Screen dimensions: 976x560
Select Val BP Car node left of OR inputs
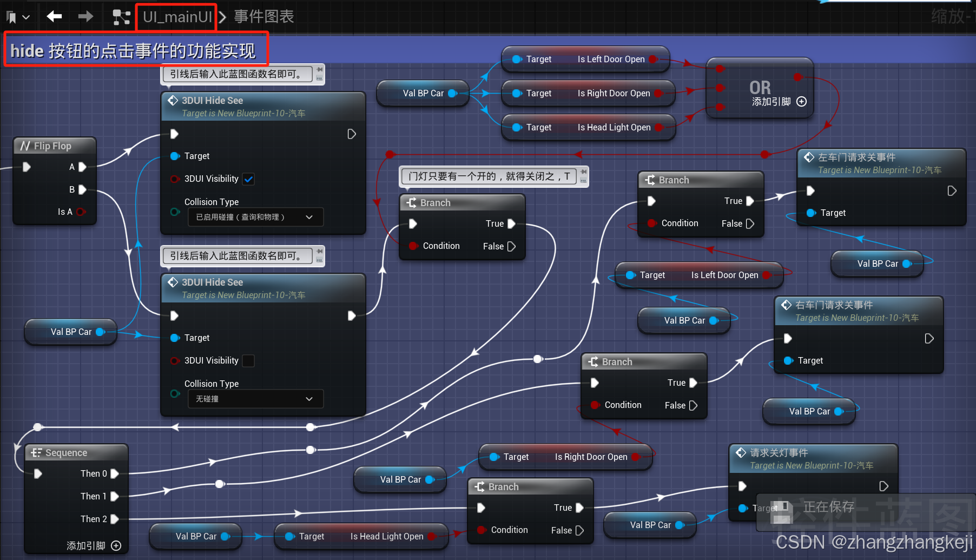[x=423, y=94]
